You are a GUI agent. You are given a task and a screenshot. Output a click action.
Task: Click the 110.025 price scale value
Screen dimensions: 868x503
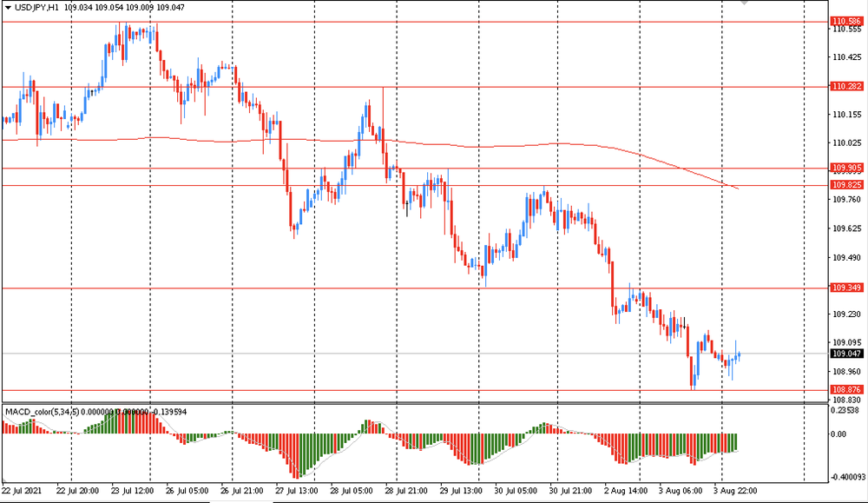[x=847, y=143]
